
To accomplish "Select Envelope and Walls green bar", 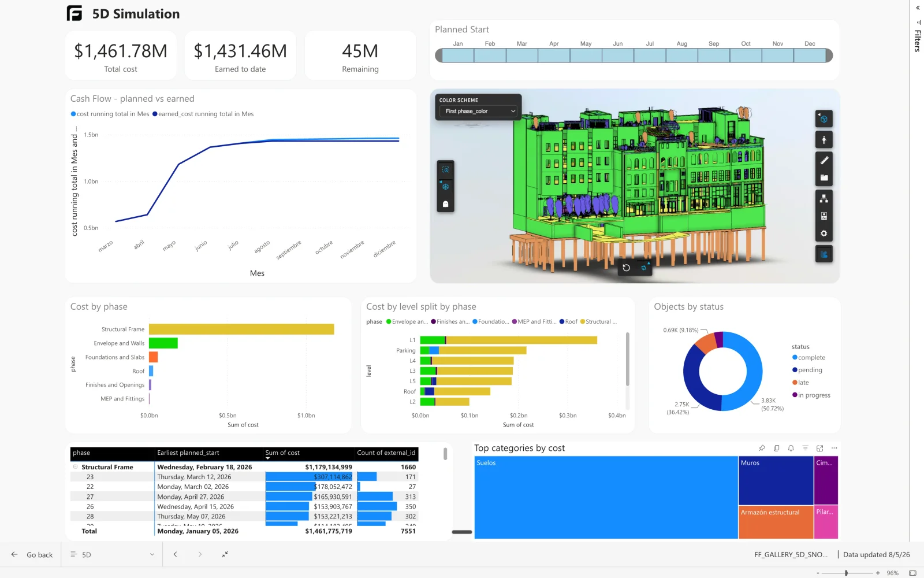I will click(163, 343).
